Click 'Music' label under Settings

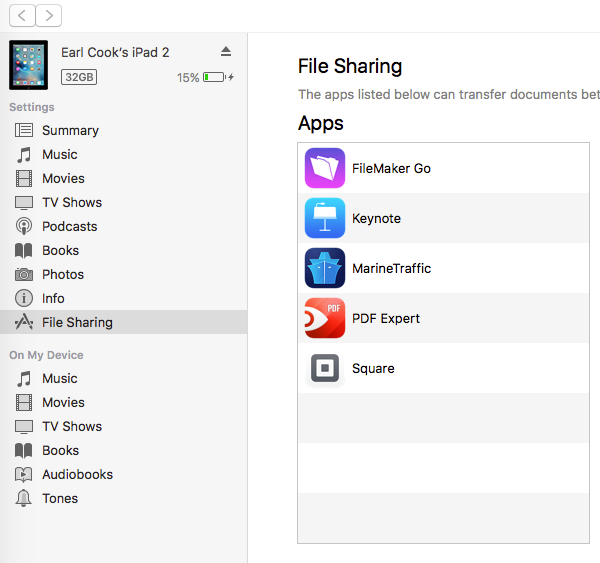point(60,155)
